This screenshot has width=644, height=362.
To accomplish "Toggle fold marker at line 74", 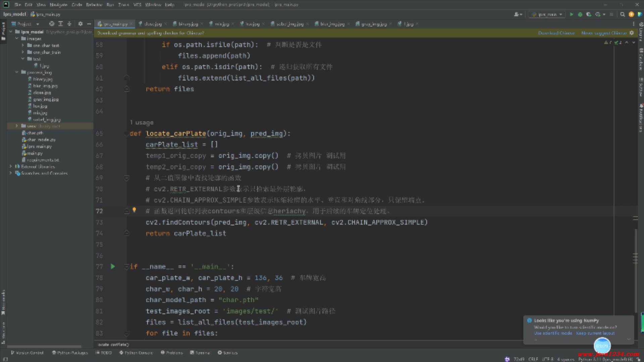I will tap(126, 233).
